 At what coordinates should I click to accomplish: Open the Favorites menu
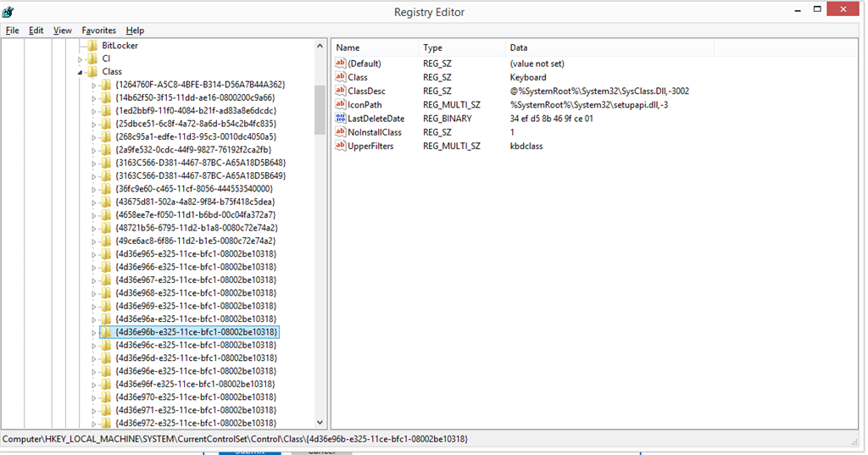[x=98, y=31]
